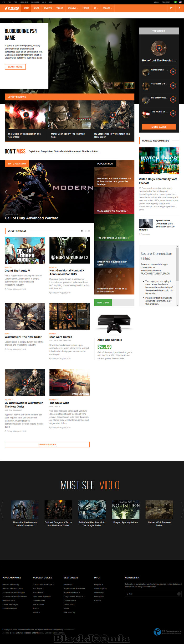Open the Reviews menu item
Screen dimensions: 184x644
coord(48,8)
